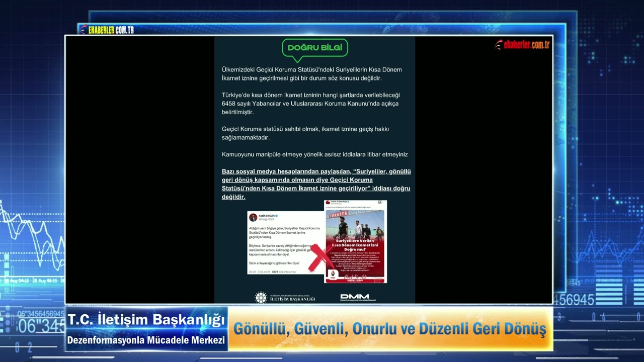The image size is (644, 362).
Task: Click the 'Dezenformasyonla Mücadele Merkezi' caption bar
Action: [146, 340]
